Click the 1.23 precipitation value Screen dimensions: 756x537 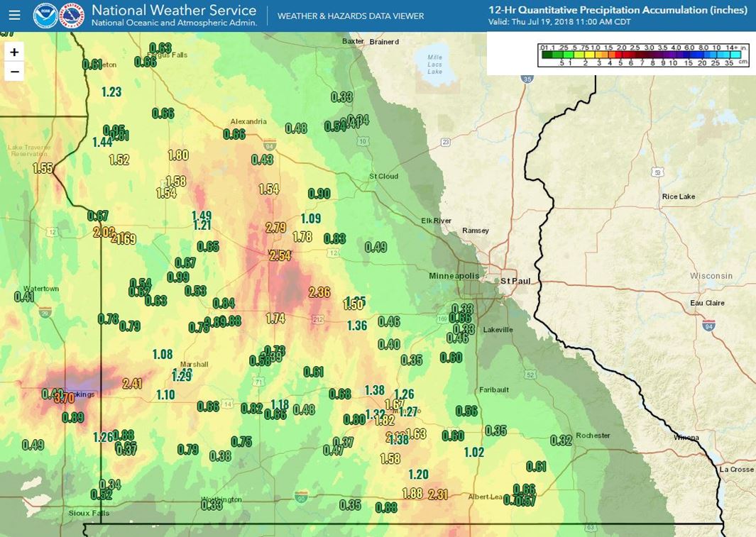[111, 92]
